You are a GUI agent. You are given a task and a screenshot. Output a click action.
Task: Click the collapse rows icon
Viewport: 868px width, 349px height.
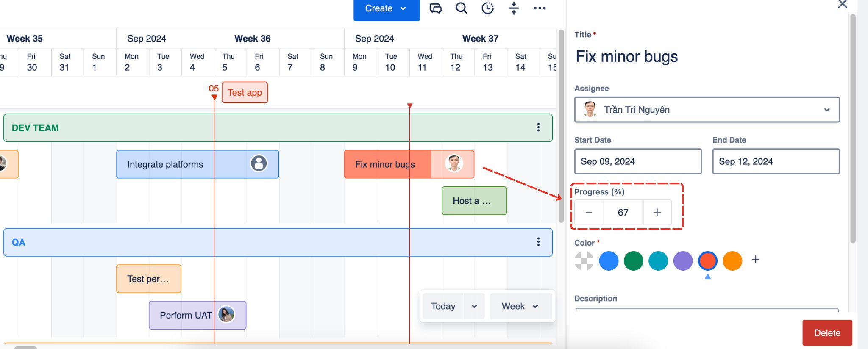tap(514, 8)
